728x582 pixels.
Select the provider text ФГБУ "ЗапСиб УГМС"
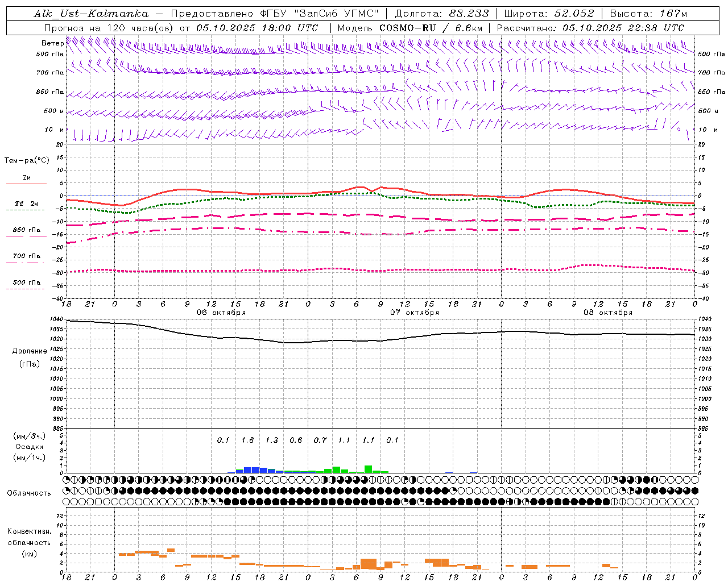(x=320, y=14)
